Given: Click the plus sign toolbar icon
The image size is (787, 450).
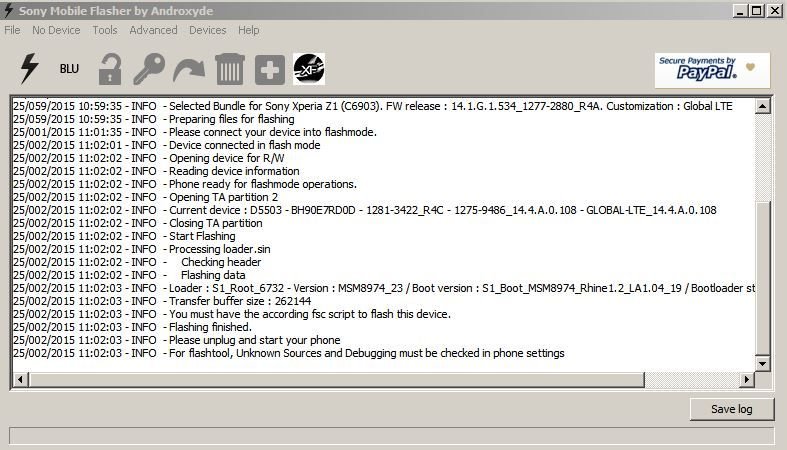Looking at the screenshot, I should click(270, 70).
